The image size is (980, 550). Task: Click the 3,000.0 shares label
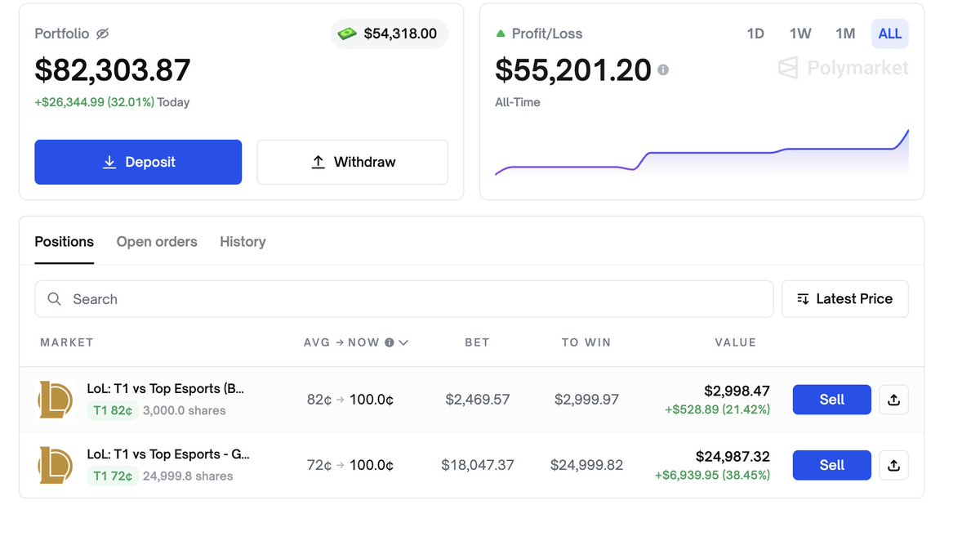185,410
